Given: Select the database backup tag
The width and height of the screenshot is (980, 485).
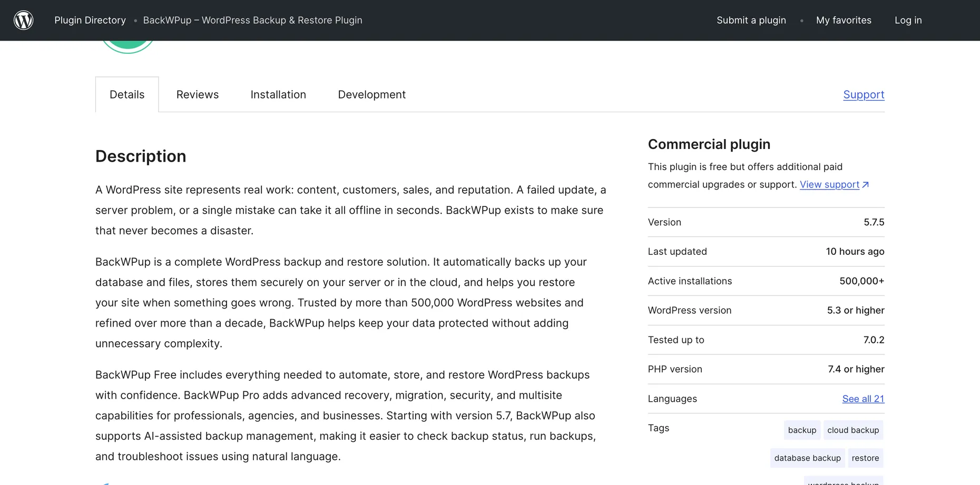Looking at the screenshot, I should [x=807, y=458].
